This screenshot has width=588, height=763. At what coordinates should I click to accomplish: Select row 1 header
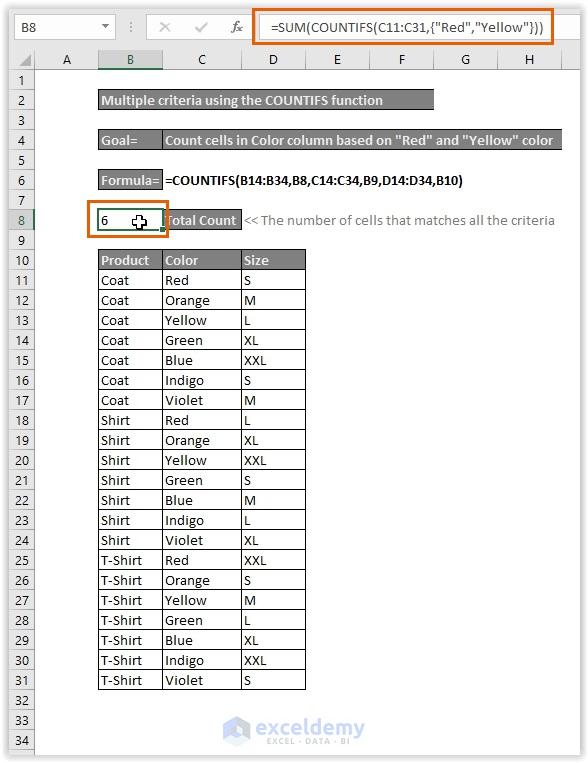(x=21, y=80)
